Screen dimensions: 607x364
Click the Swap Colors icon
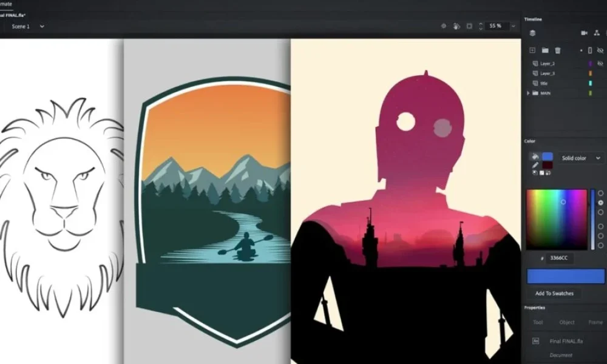point(548,173)
